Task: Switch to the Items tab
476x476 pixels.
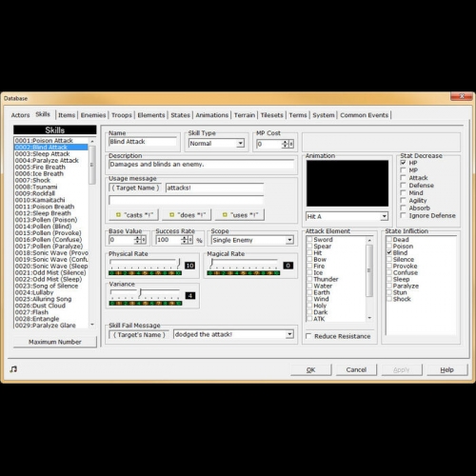Action: click(67, 115)
